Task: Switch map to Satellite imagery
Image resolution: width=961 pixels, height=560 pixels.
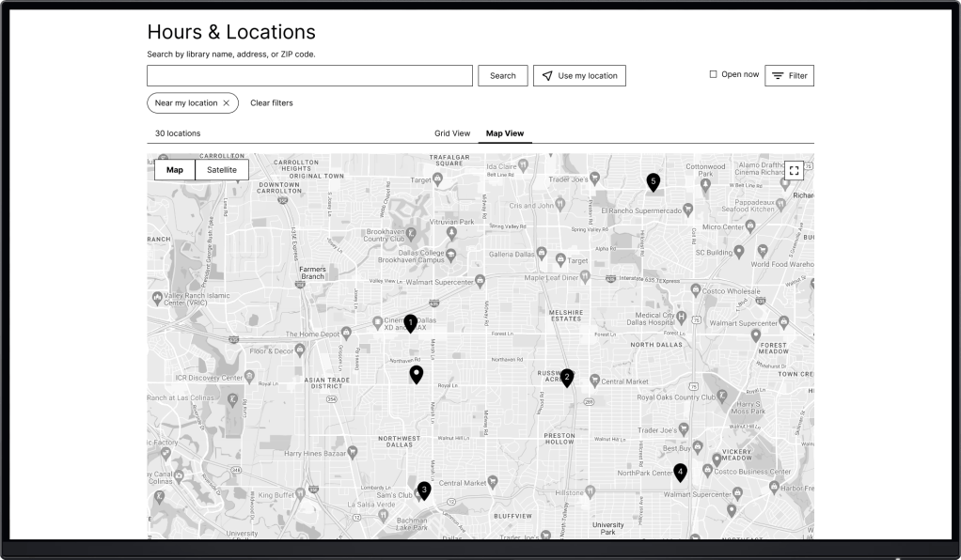Action: point(222,170)
